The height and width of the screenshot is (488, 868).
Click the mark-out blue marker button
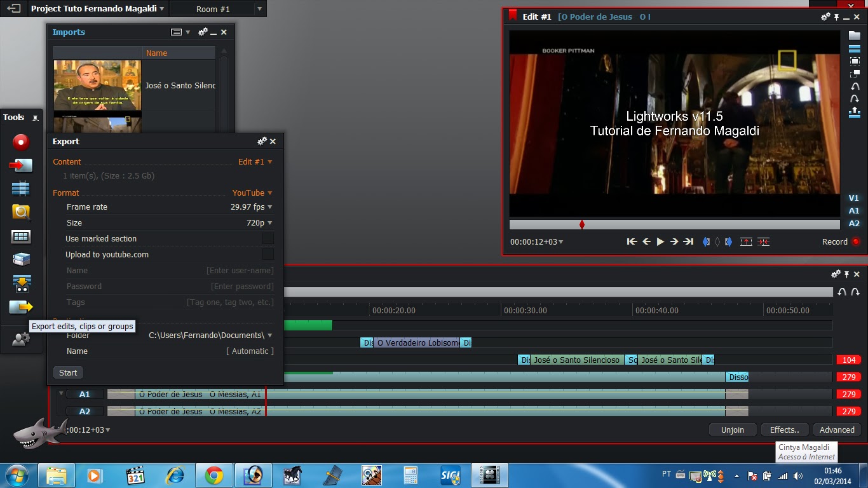pos(728,241)
